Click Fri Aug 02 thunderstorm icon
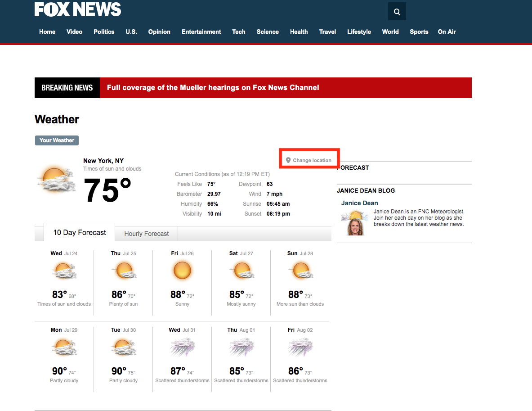Viewport: 532px width, 411px height. point(300,347)
